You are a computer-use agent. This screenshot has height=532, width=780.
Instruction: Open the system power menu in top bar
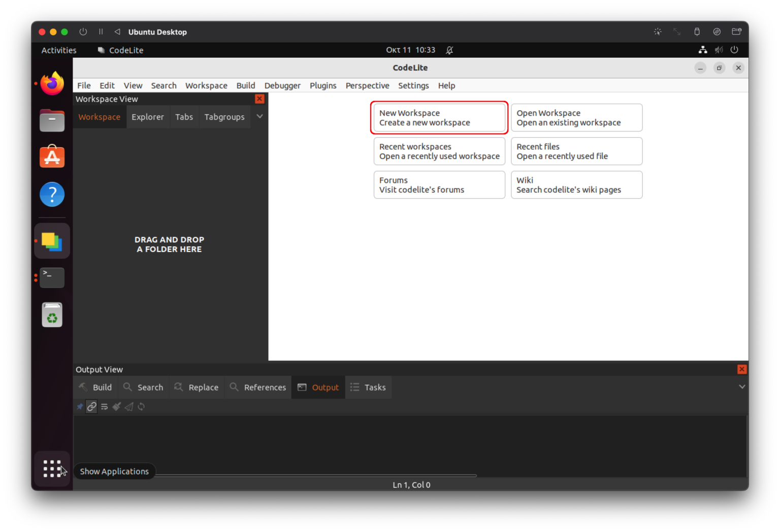click(734, 50)
